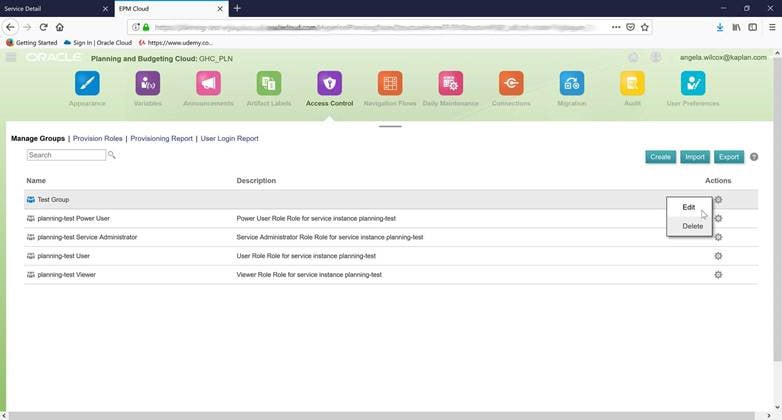The image size is (782, 420).
Task: Expand actions gear for planning-test Service Administrator
Action: 718,237
